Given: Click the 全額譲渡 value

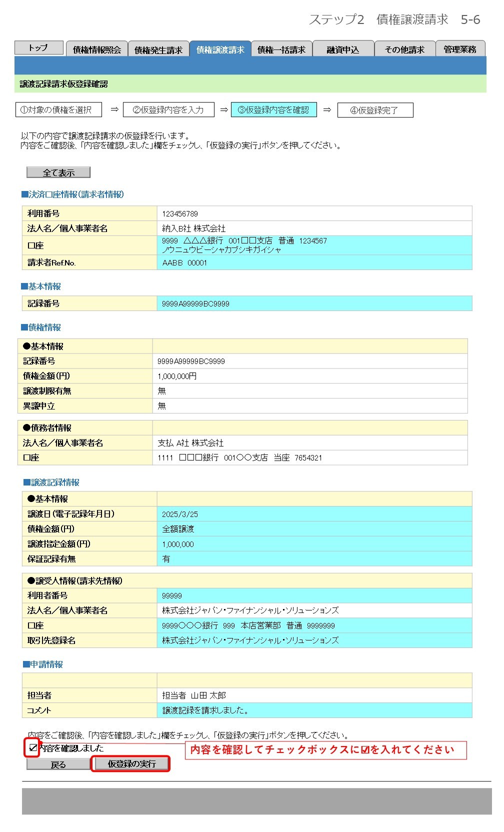Looking at the screenshot, I should [x=178, y=529].
